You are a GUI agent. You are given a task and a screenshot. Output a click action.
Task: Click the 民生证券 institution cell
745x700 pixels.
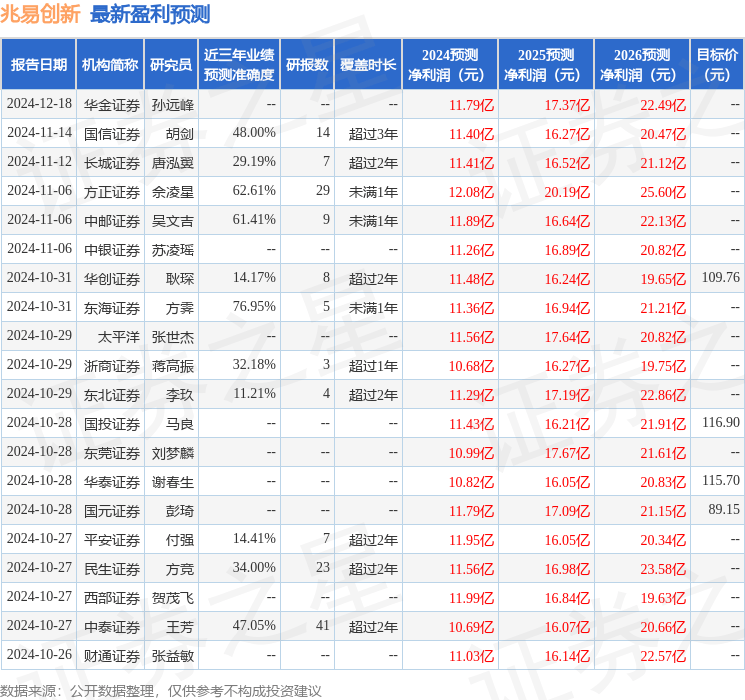coord(112,569)
